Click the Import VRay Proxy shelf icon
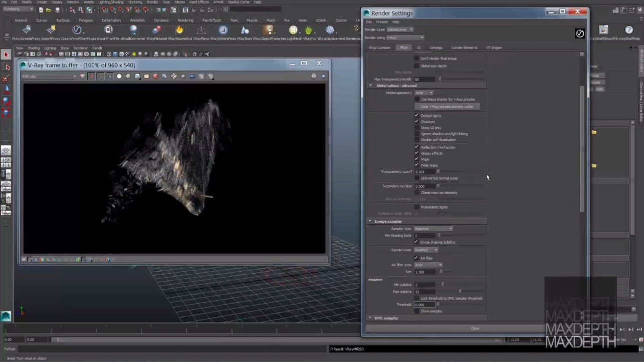Viewport: 644px width, 362px height. coord(51,30)
